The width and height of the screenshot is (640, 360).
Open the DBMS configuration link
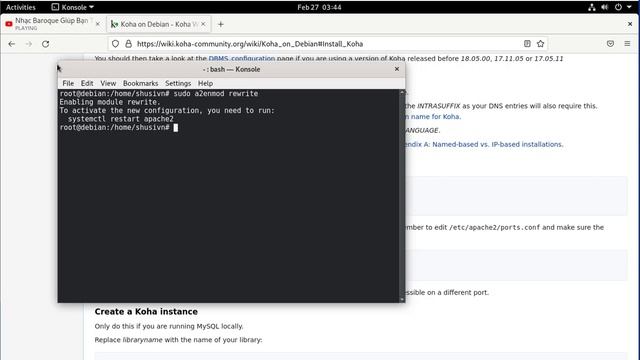point(242,58)
